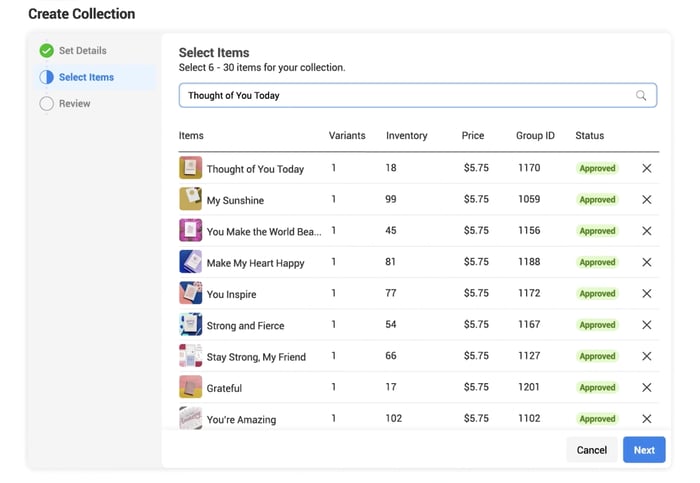Screen dimensions: 700x483
Task: Remove Thought of You Today item
Action: click(646, 168)
